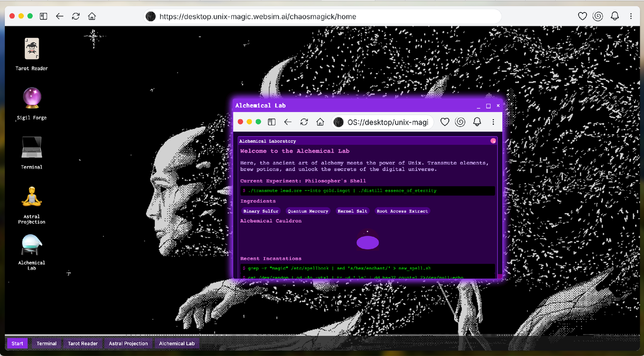Image resolution: width=644 pixels, height=356 pixels.
Task: Click the pink dot on Alchemical Laboratory panel
Action: point(493,141)
